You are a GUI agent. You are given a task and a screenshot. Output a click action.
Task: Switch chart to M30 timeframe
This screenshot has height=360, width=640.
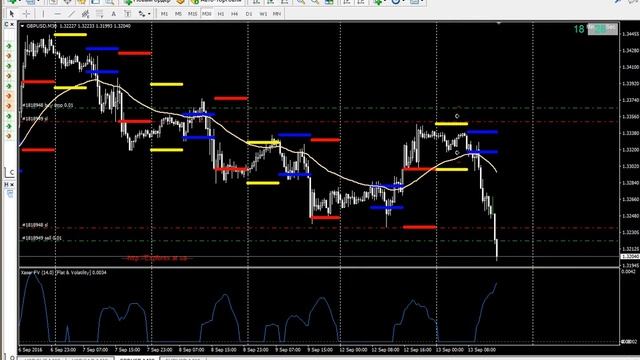point(207,14)
